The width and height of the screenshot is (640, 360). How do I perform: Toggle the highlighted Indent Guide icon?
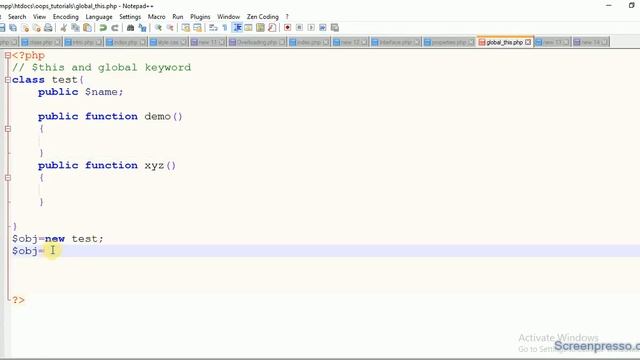pos(237,28)
